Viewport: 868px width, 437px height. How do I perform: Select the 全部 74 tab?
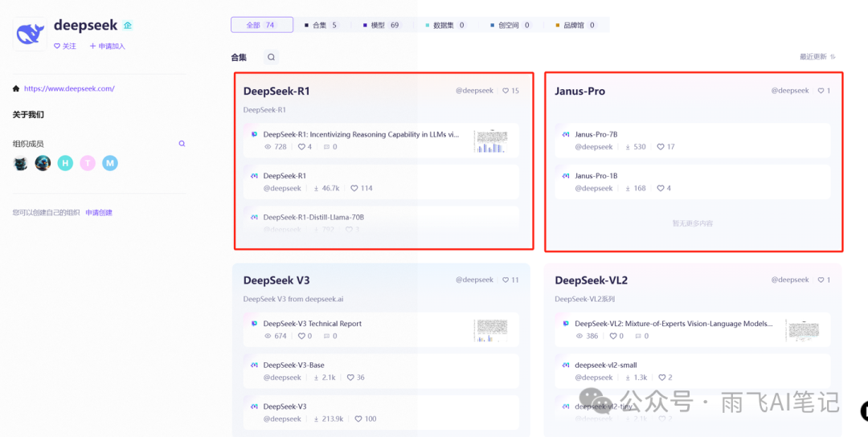(262, 25)
